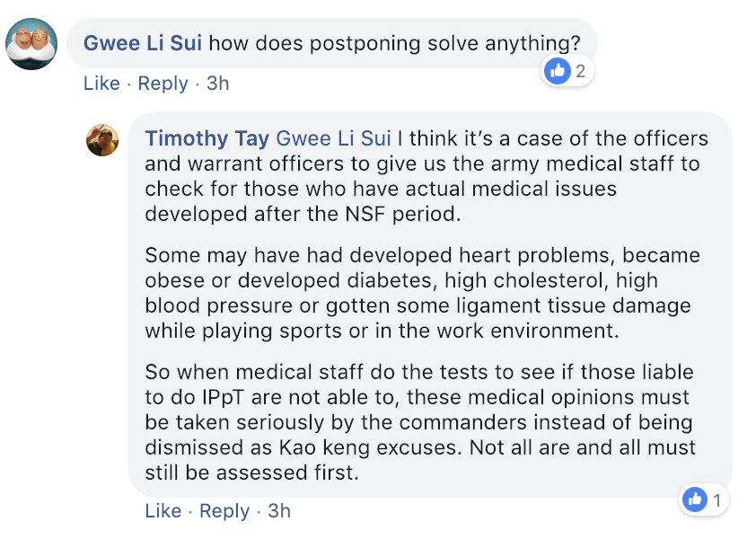Viewport: 756px width, 539px height.
Task: Click the word 'IPpT' in Timothy's reply
Action: pos(223,398)
